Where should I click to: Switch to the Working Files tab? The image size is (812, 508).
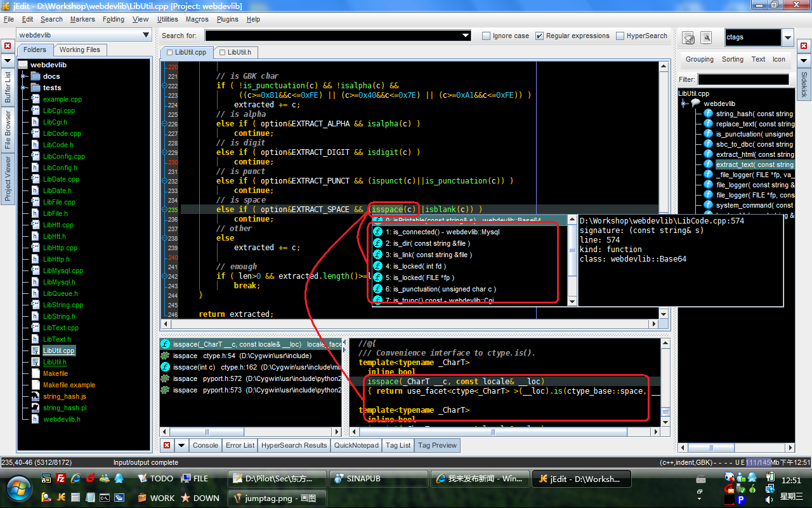[80, 50]
